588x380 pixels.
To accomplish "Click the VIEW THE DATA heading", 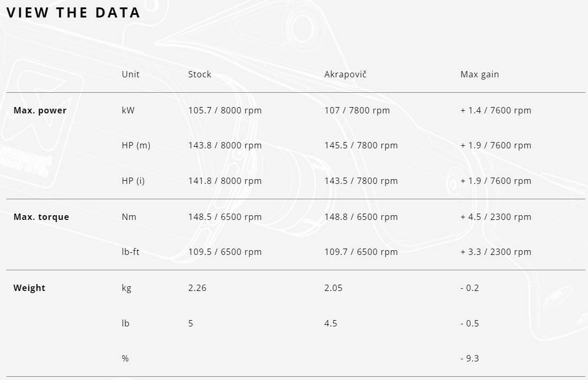I will 74,13.
